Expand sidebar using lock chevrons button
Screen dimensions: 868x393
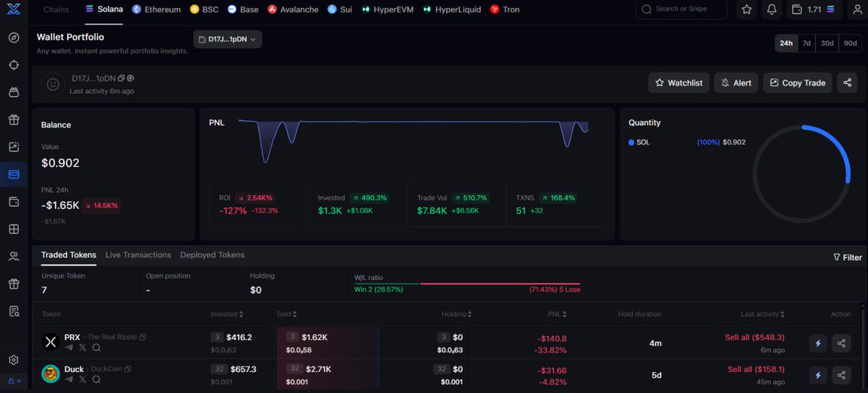click(x=14, y=381)
